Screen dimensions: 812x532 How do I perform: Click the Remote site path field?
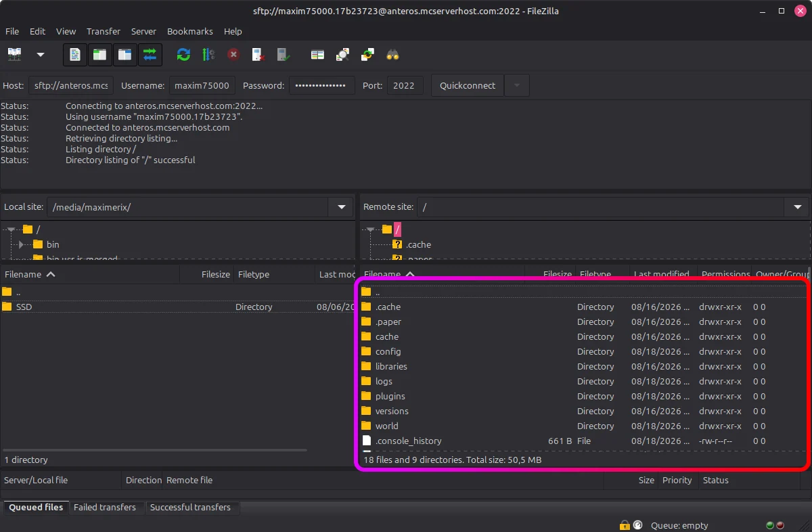click(x=601, y=207)
